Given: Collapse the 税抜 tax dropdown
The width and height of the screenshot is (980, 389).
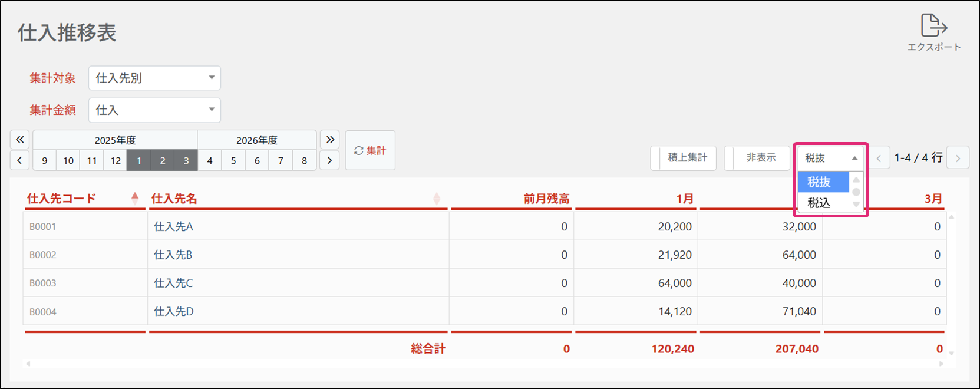Looking at the screenshot, I should [830, 158].
